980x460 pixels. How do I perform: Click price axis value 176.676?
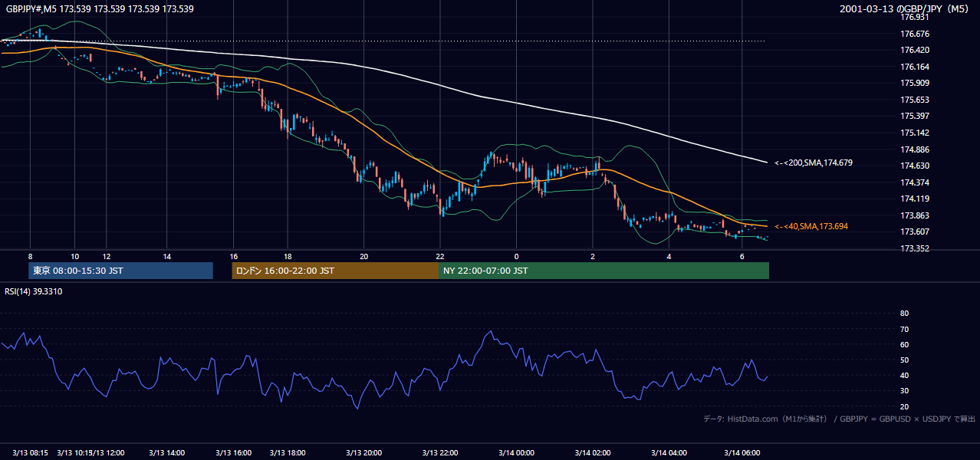tap(915, 34)
